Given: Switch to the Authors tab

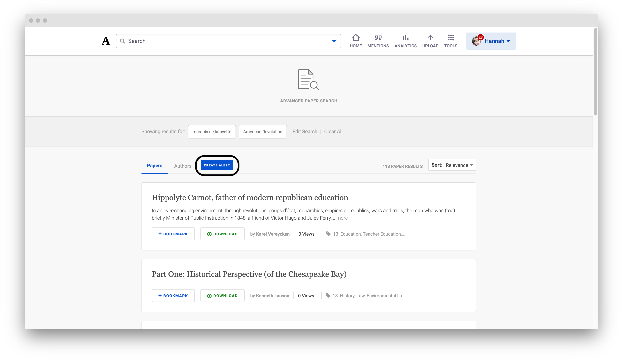Looking at the screenshot, I should 182,166.
